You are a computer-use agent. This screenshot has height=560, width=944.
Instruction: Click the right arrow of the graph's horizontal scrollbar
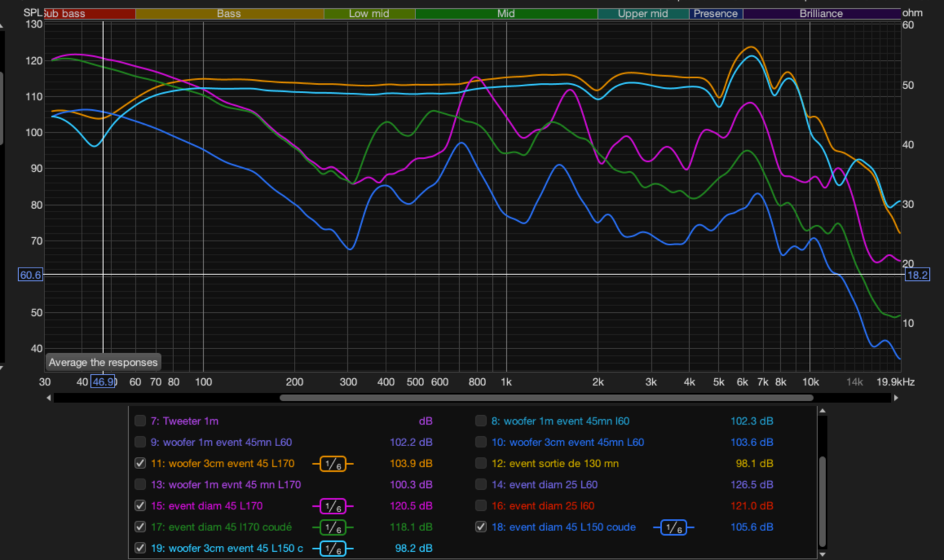pos(895,398)
